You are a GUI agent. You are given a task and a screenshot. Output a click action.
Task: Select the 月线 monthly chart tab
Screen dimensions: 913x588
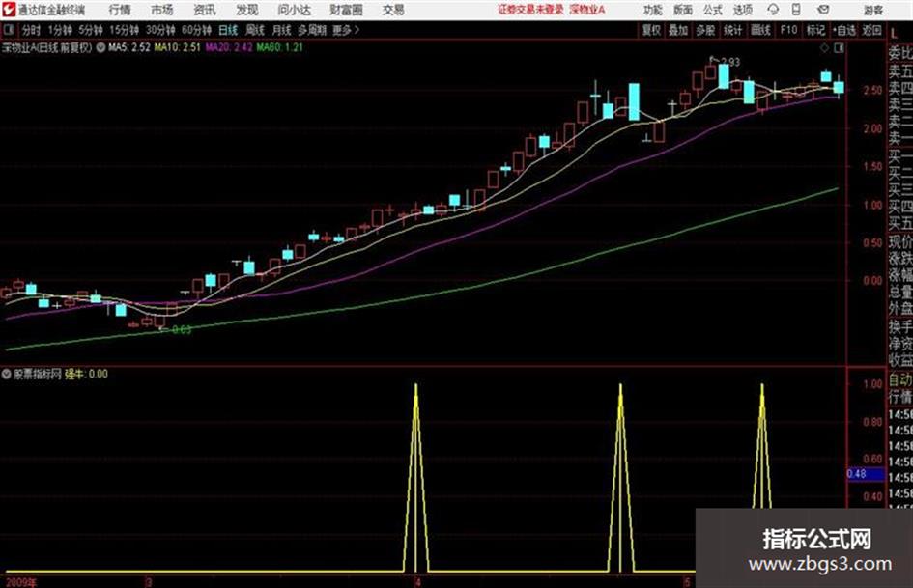[282, 30]
